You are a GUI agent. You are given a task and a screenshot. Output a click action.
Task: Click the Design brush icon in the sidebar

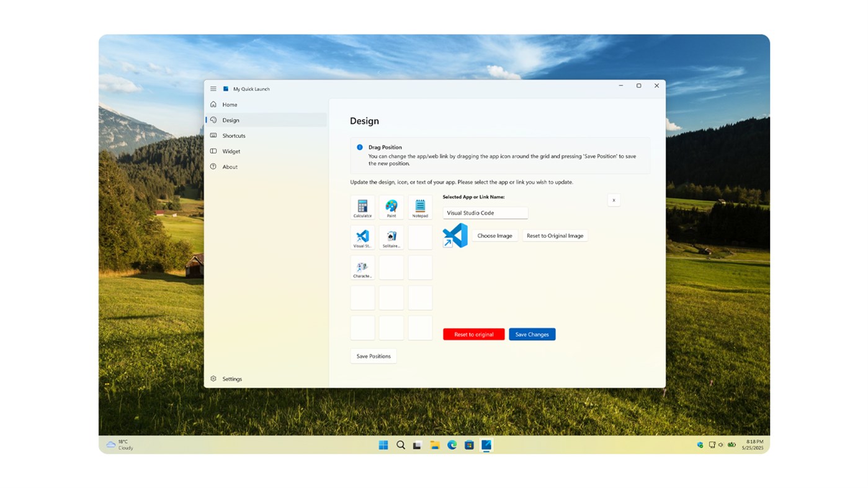click(213, 120)
